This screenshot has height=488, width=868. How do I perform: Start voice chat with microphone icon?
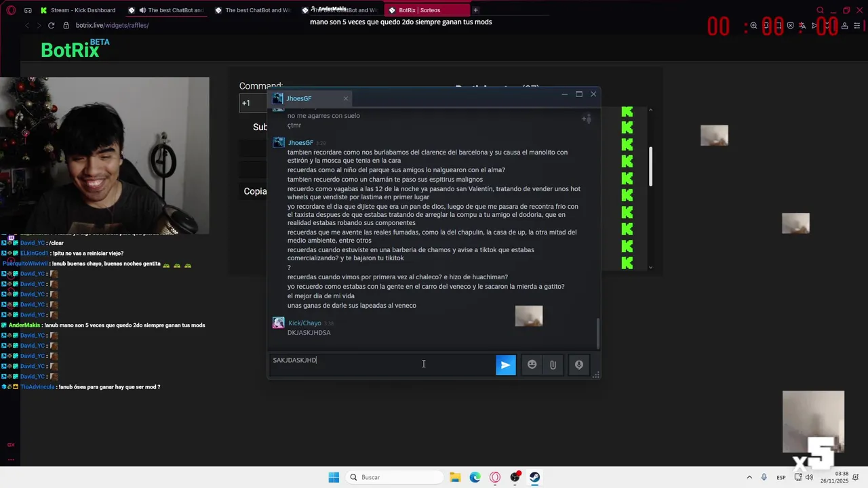click(579, 365)
